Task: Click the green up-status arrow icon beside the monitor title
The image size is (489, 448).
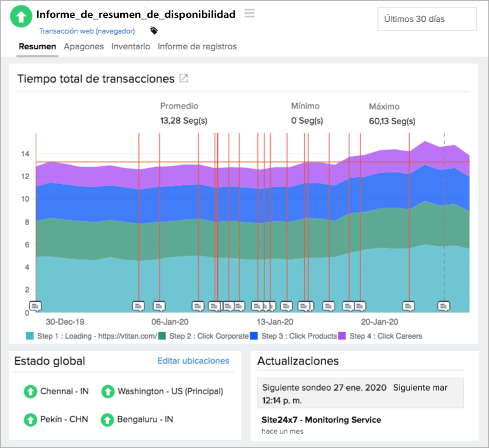Action: (21, 16)
